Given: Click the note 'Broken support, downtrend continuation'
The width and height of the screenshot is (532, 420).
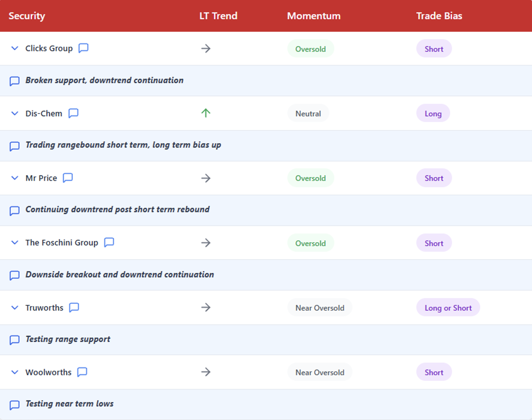Looking at the screenshot, I should 104,80.
